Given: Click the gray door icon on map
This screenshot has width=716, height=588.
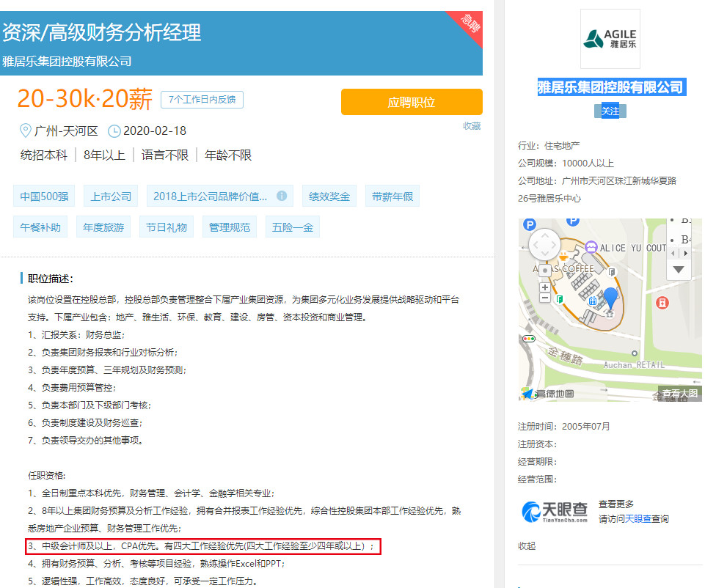Looking at the screenshot, I should [612, 272].
